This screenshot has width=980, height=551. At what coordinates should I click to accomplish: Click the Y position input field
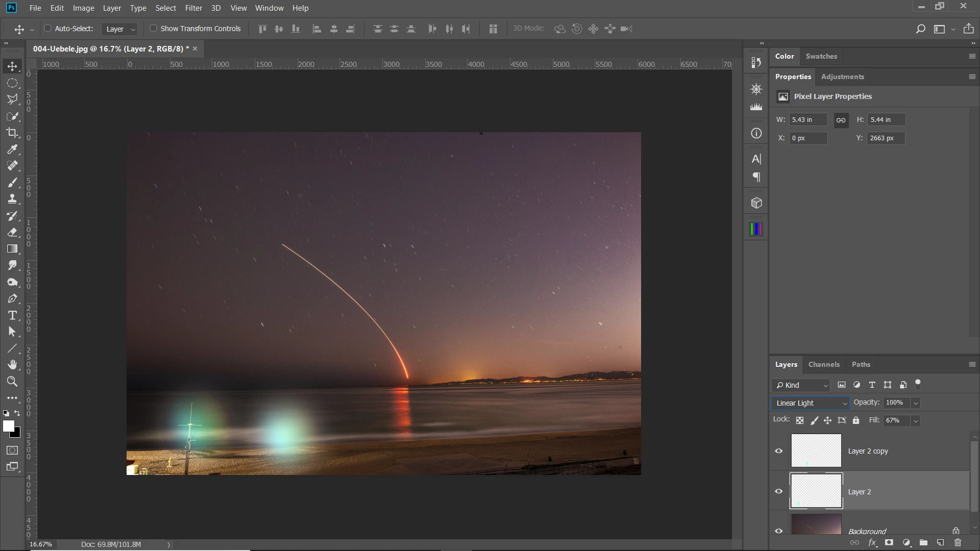(x=885, y=138)
